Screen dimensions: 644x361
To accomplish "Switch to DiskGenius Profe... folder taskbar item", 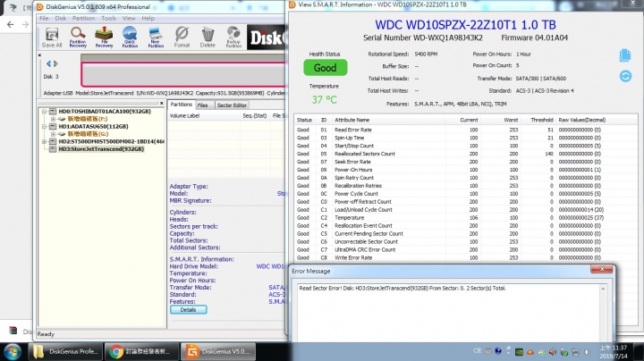I will [x=65, y=351].
